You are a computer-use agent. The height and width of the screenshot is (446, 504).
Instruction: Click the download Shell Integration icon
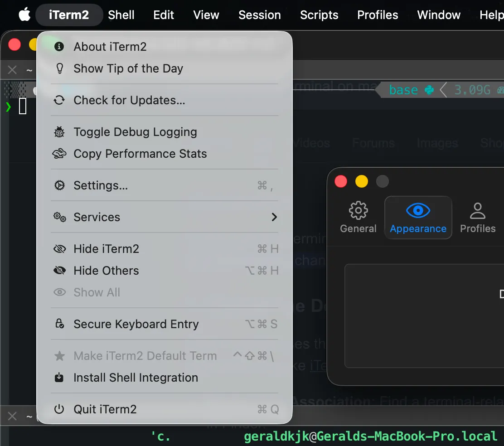(x=59, y=378)
